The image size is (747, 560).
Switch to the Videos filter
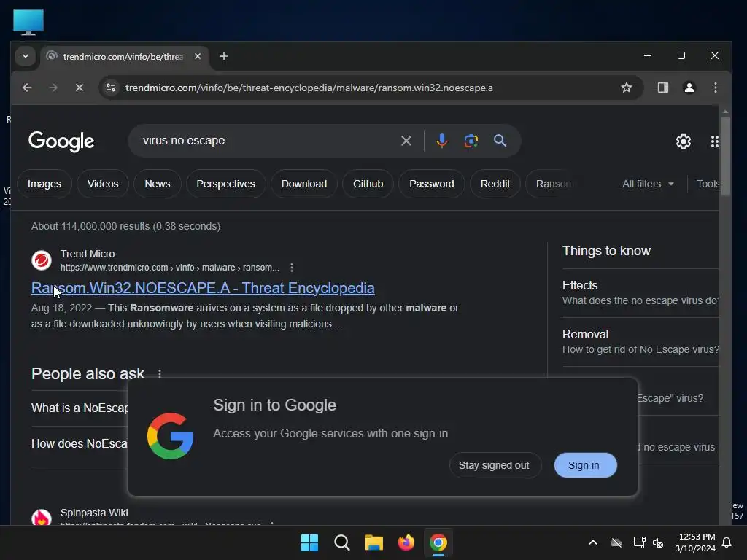[x=103, y=184]
